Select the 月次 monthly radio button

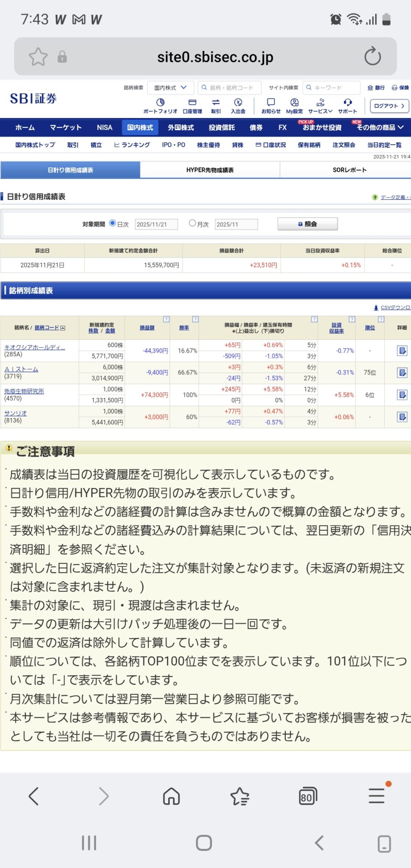[193, 223]
